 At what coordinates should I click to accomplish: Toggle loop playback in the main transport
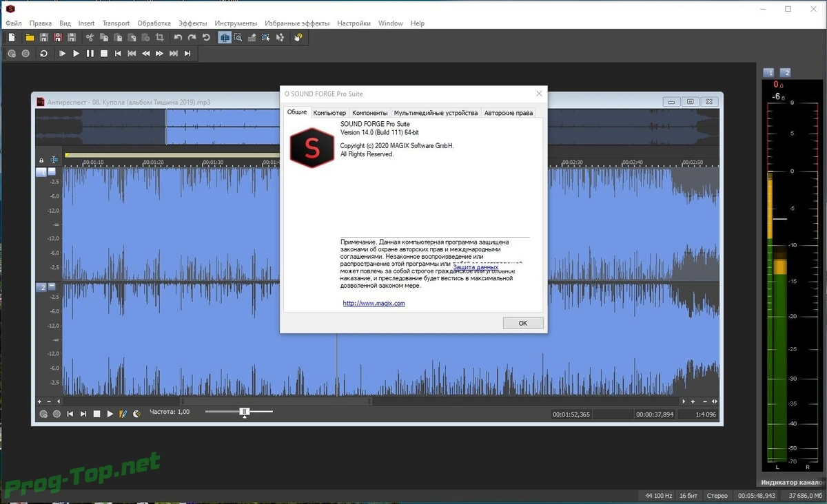[43, 53]
